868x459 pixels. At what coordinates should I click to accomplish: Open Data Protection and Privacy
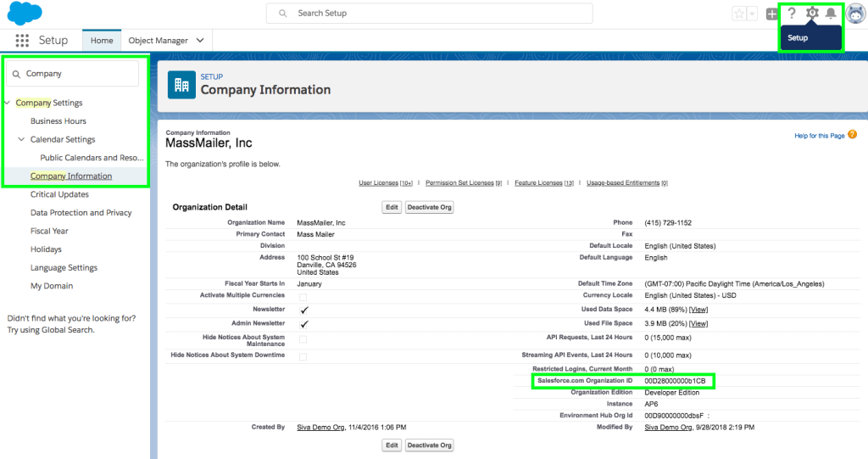(81, 212)
